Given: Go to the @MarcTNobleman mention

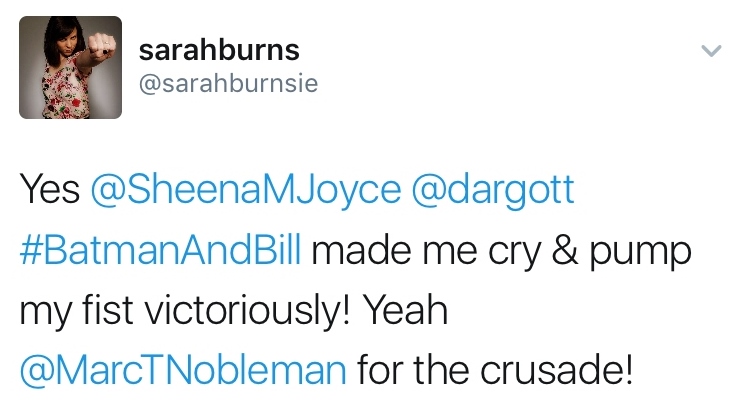Looking at the screenshot, I should [182, 372].
